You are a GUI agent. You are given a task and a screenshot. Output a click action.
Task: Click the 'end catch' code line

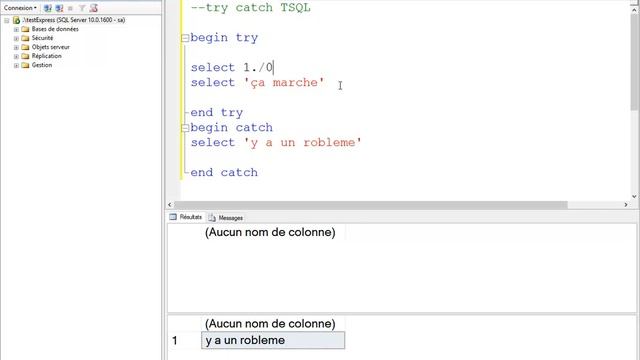(224, 172)
